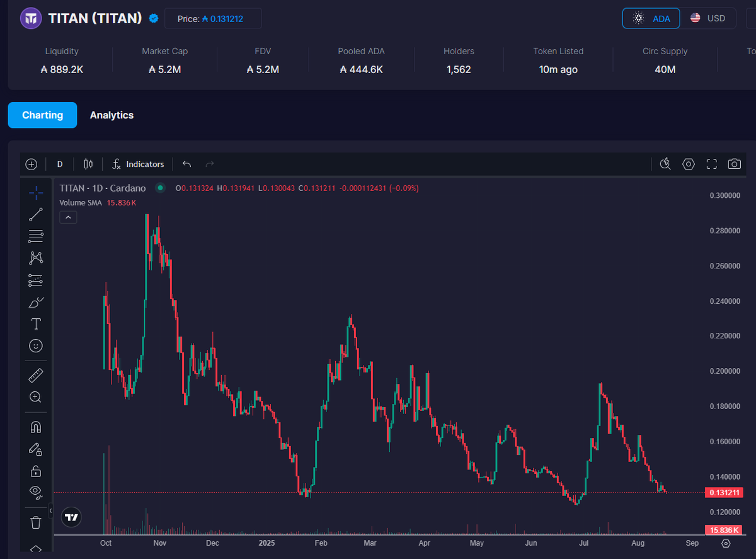Click the Price ₳ 0.131212 box
Image resolution: width=756 pixels, height=559 pixels.
[x=213, y=18]
